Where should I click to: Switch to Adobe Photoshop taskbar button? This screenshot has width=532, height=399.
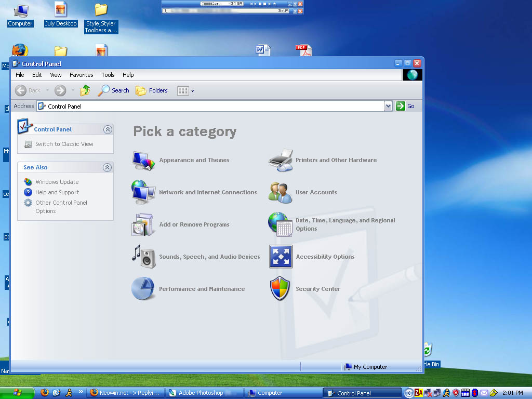(x=204, y=393)
